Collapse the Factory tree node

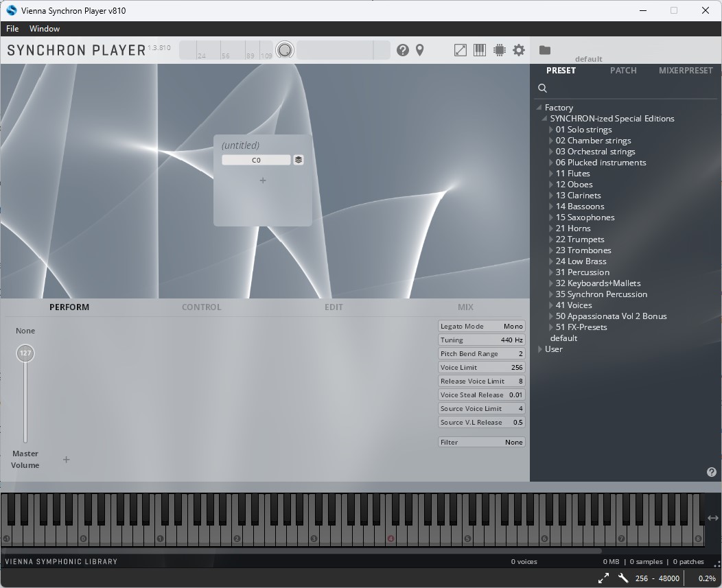tap(539, 107)
